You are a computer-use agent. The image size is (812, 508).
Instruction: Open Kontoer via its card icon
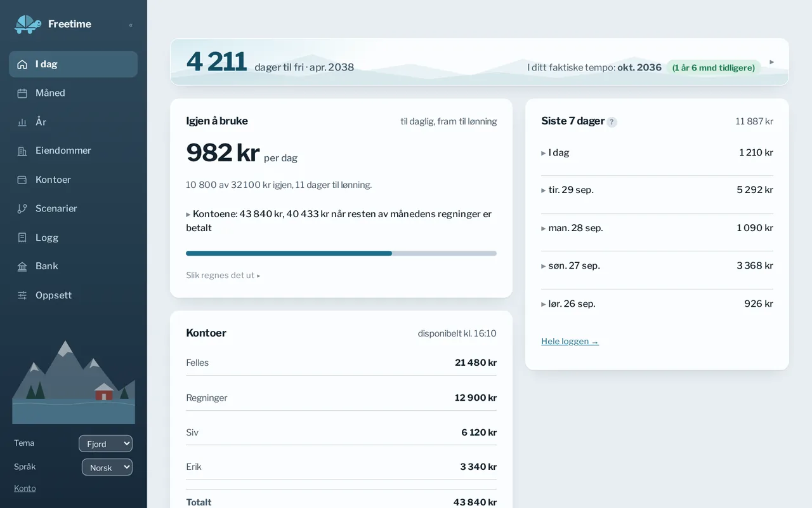pos(22,180)
